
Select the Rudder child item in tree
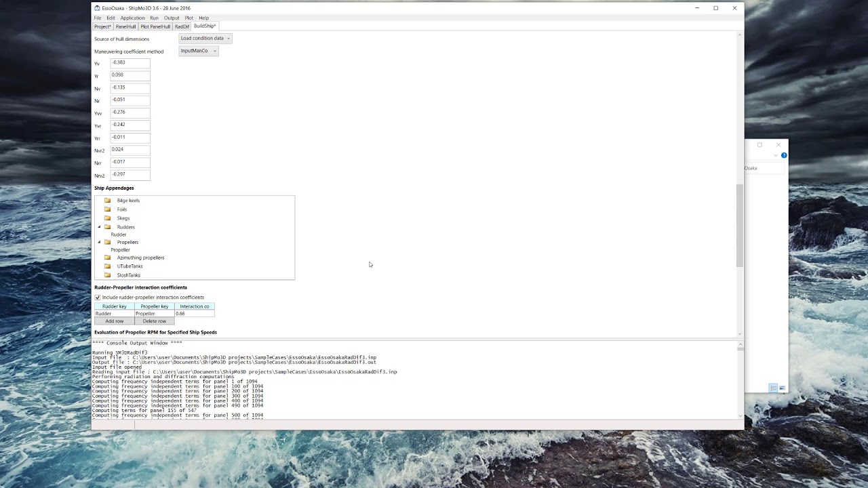tap(119, 235)
